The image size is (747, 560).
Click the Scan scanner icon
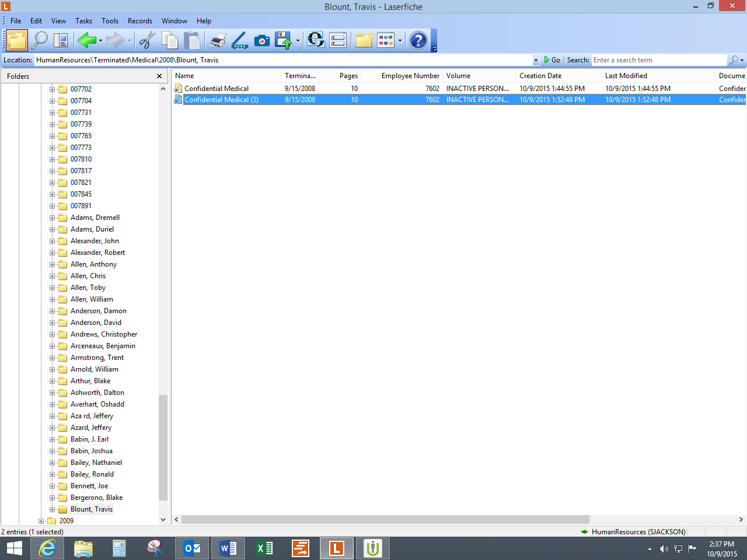pyautogui.click(x=240, y=40)
